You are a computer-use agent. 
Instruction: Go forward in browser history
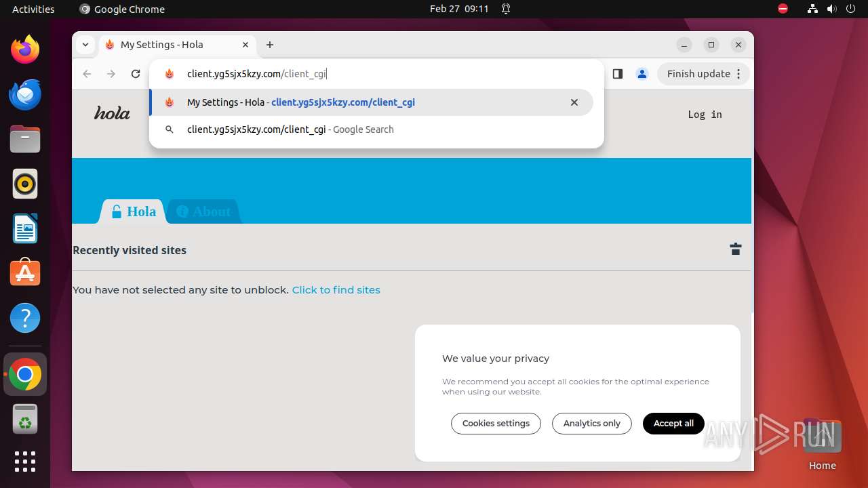(111, 74)
